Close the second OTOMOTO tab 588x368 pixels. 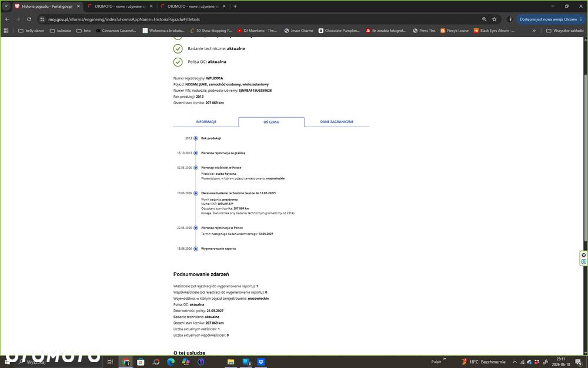(x=223, y=6)
